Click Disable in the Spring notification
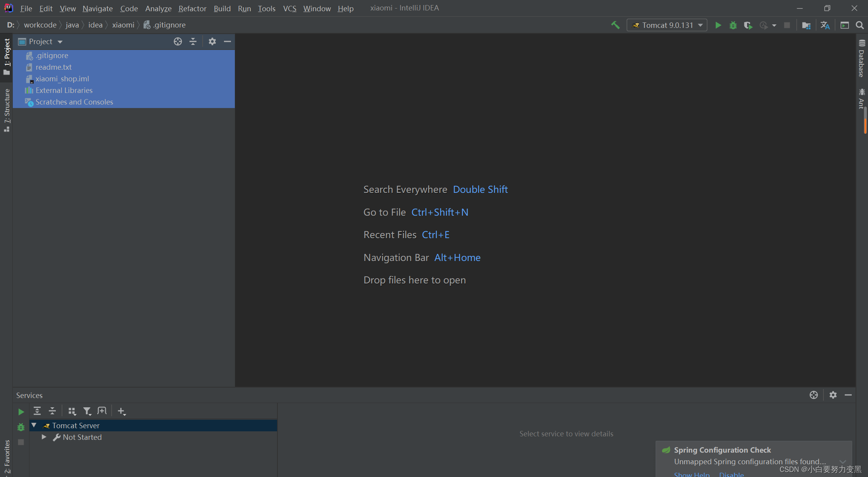This screenshot has height=477, width=868. point(731,474)
